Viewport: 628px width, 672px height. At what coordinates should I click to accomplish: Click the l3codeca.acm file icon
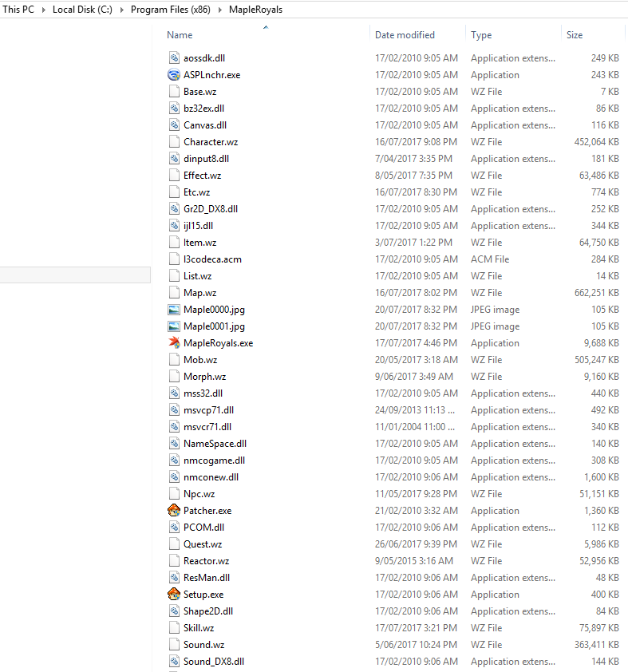pos(174,259)
